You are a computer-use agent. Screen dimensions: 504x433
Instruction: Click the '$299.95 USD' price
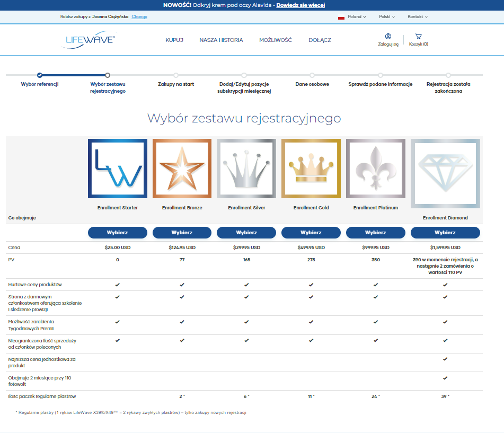pyautogui.click(x=246, y=248)
